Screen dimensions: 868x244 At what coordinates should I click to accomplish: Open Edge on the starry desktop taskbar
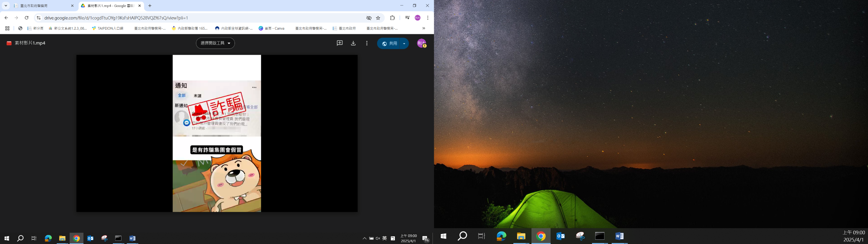[501, 236]
